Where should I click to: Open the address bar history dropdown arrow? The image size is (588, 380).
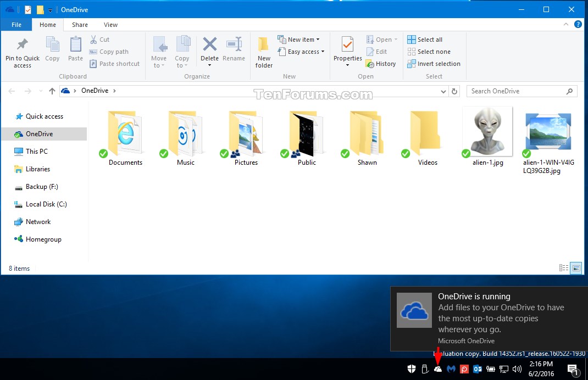tap(443, 91)
